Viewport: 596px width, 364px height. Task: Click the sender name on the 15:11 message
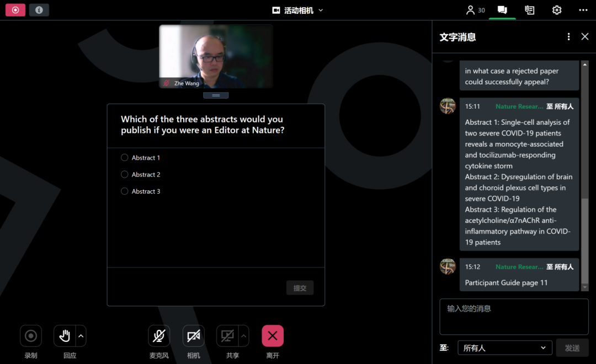point(519,106)
